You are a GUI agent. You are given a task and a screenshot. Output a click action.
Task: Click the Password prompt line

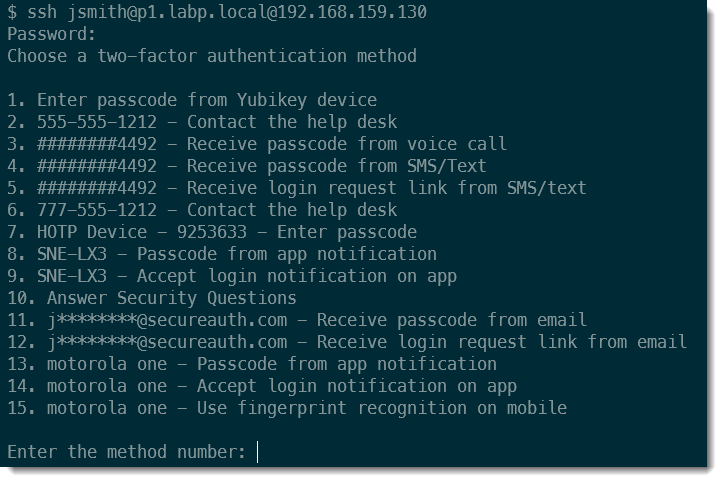point(51,34)
